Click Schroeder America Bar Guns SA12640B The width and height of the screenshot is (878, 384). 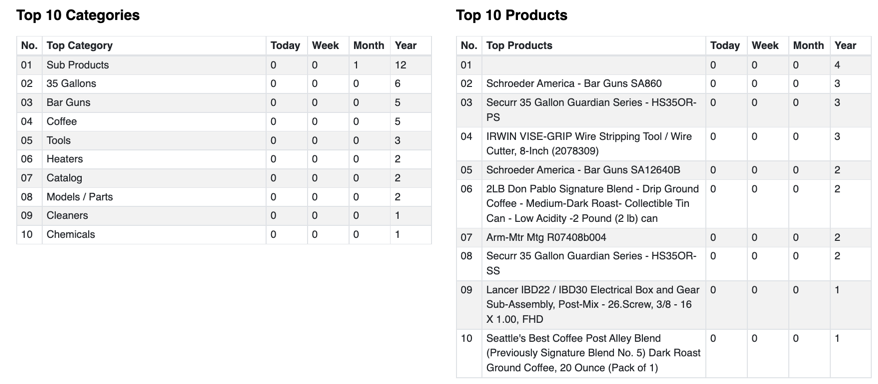[583, 170]
